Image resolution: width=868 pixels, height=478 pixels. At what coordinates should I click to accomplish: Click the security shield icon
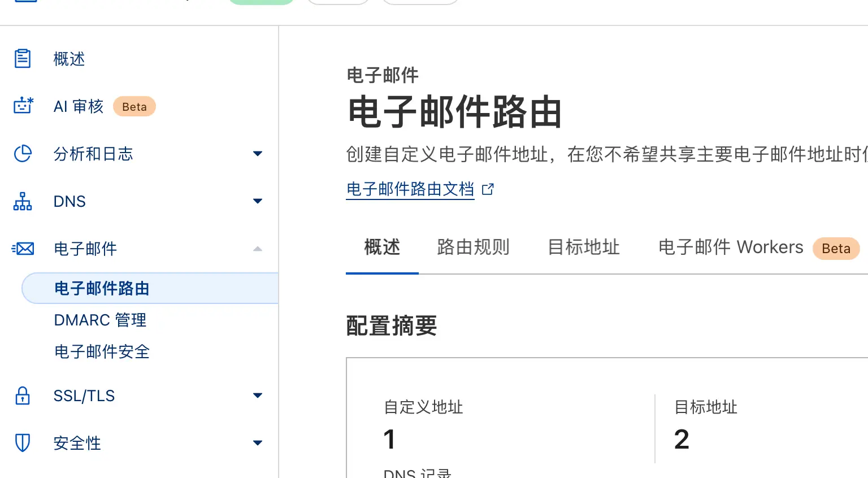click(x=23, y=443)
